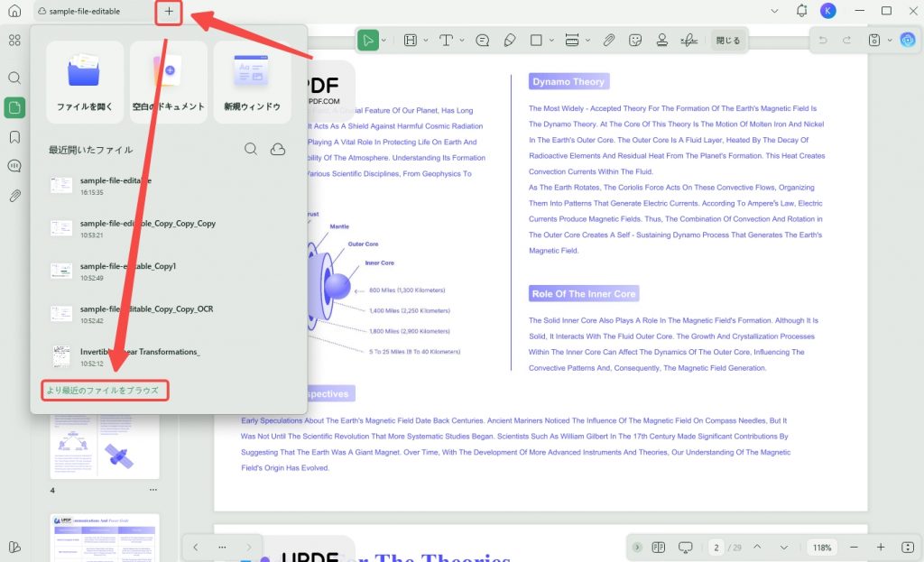Click the redo arrow

(x=846, y=40)
